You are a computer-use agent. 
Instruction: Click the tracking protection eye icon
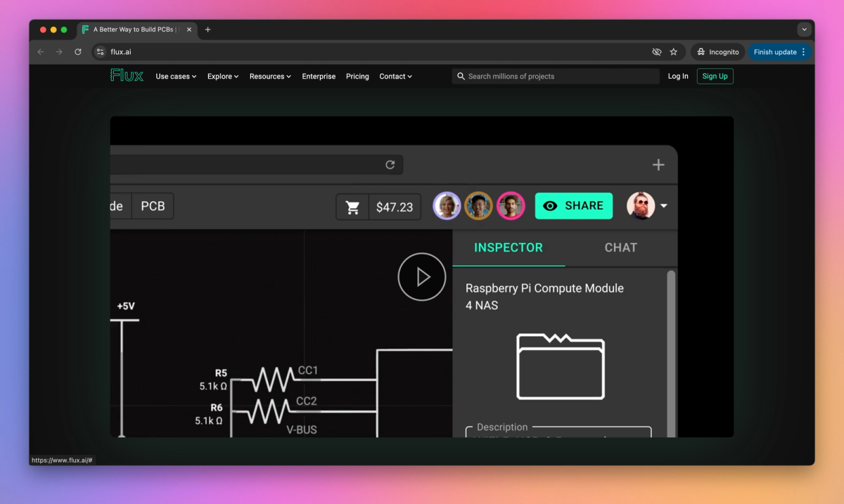[657, 52]
